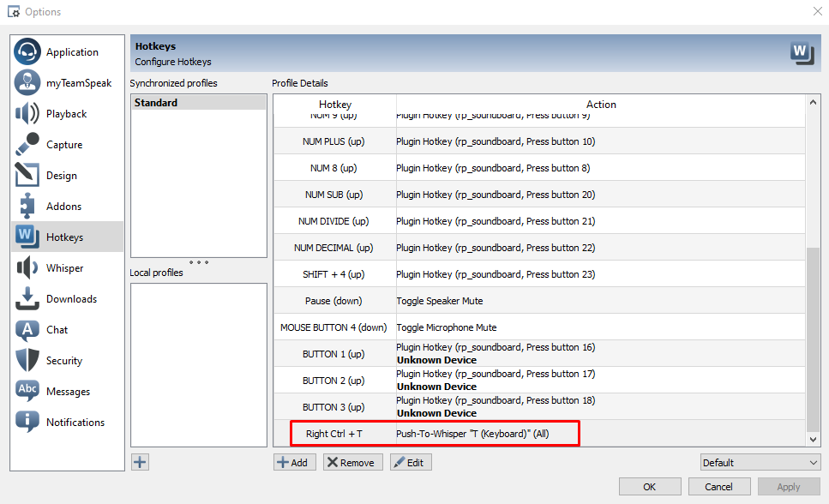Open Playback speaker icon settings
This screenshot has height=504, width=829.
tap(27, 114)
